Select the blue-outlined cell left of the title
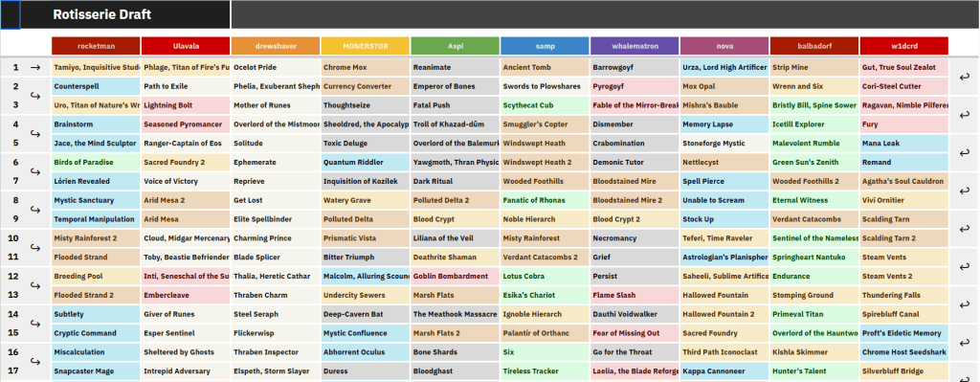The image size is (980, 382). coord(10,15)
